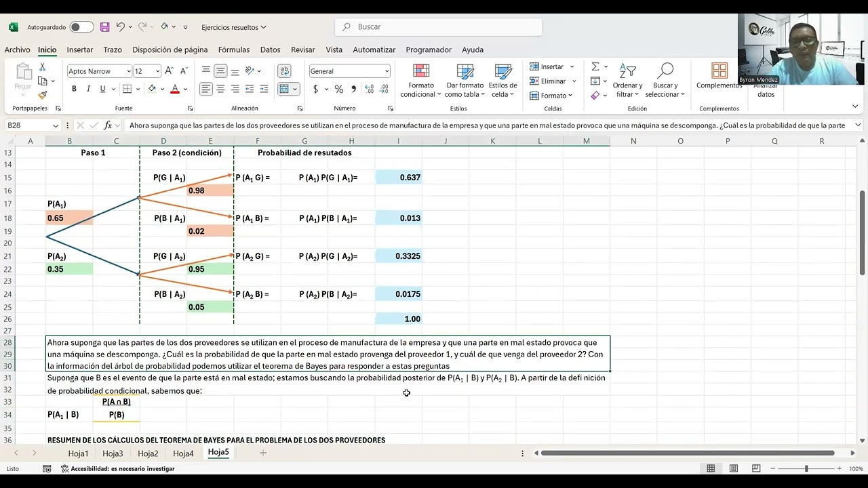Toggle middle vertical alignment
The width and height of the screenshot is (868, 488).
pyautogui.click(x=220, y=70)
